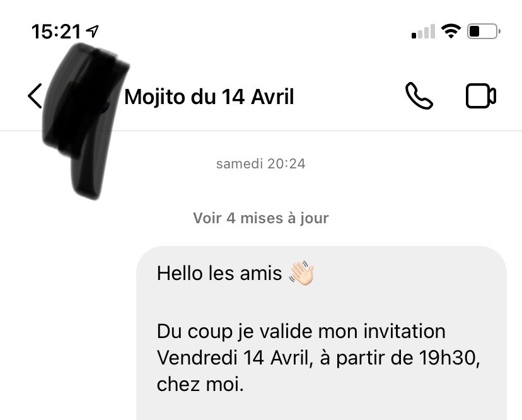522x420 pixels.
Task: Click "Hello les amis" greeting text
Action: [219, 274]
